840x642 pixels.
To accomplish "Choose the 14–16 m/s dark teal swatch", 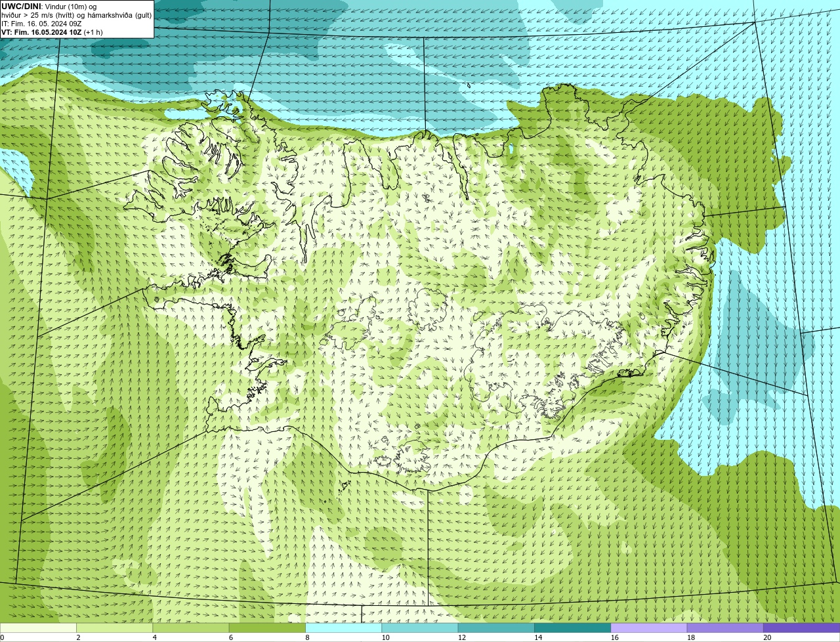I will [573, 628].
